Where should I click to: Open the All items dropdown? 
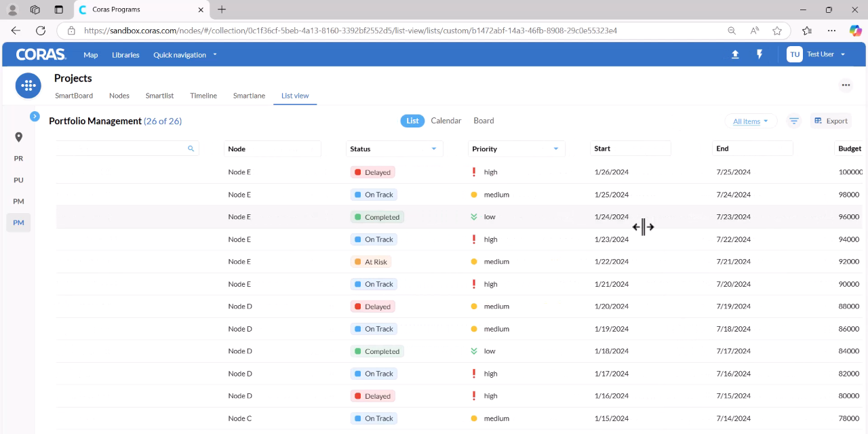click(751, 121)
